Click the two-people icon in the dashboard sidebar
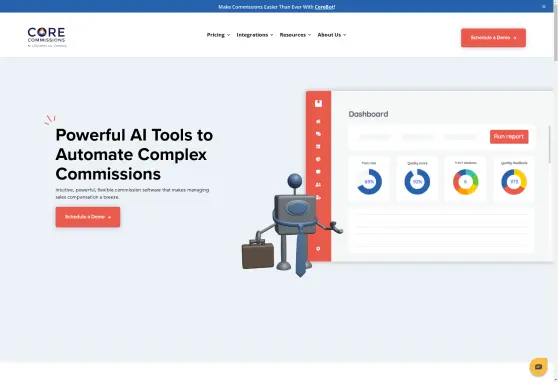This screenshot has height=382, width=558. pos(318,184)
